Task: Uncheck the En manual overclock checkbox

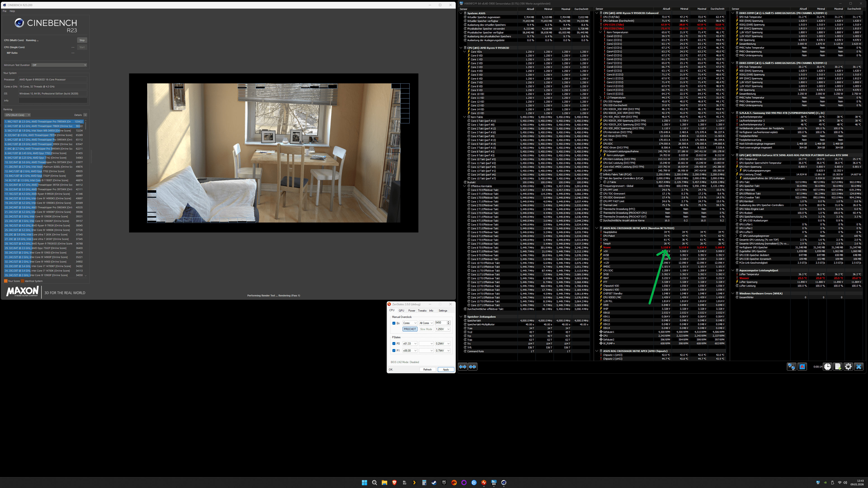Action: [x=394, y=323]
